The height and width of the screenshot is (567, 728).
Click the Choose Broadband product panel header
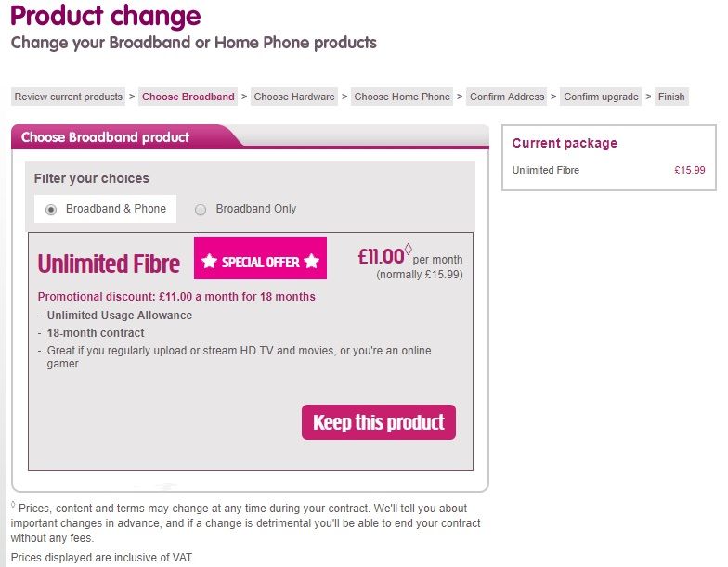105,137
